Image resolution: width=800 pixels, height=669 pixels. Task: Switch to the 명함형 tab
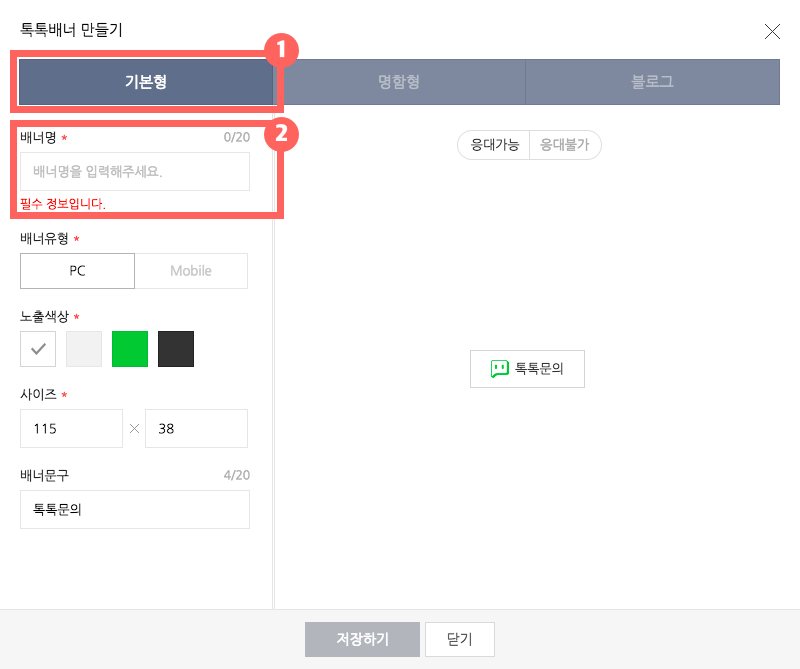[399, 82]
